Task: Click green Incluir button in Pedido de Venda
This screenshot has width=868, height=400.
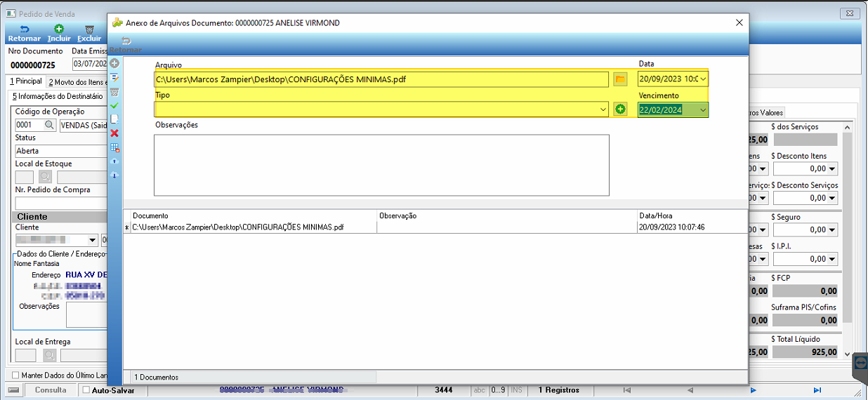Action: point(59,34)
